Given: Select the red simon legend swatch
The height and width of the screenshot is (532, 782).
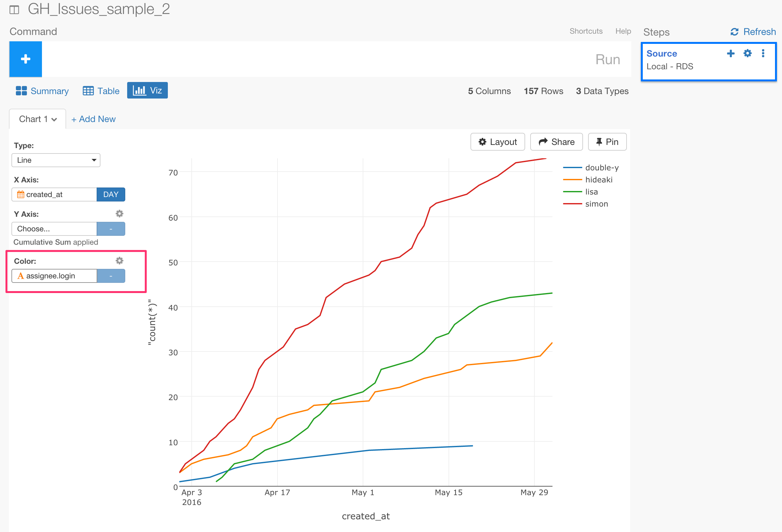Looking at the screenshot, I should click(573, 204).
